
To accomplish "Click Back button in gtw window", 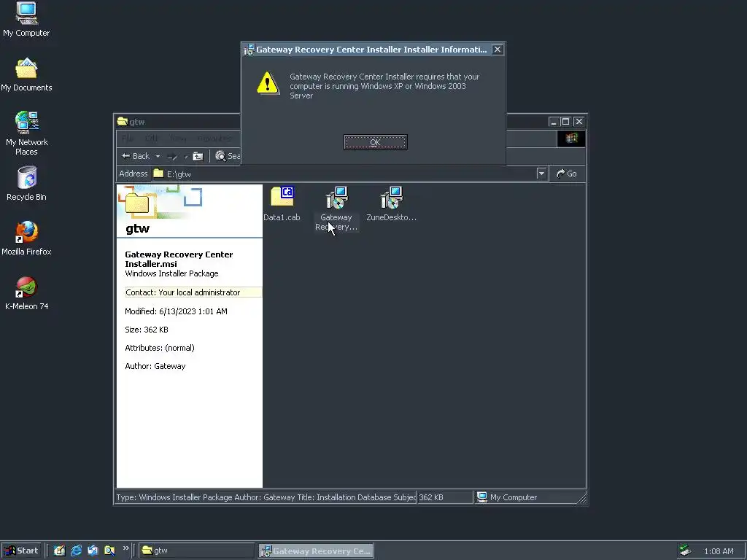I will [136, 156].
